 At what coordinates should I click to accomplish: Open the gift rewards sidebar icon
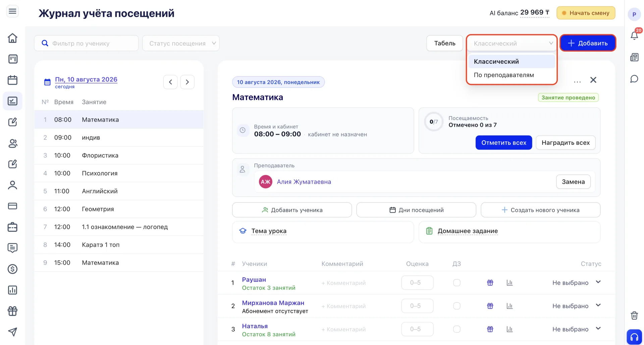coord(12,311)
